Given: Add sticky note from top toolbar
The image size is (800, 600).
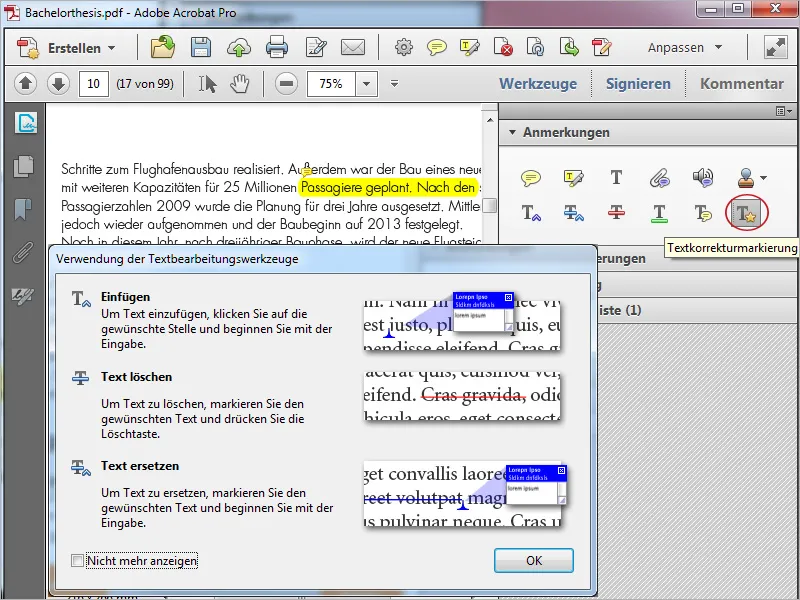Looking at the screenshot, I should [x=437, y=48].
